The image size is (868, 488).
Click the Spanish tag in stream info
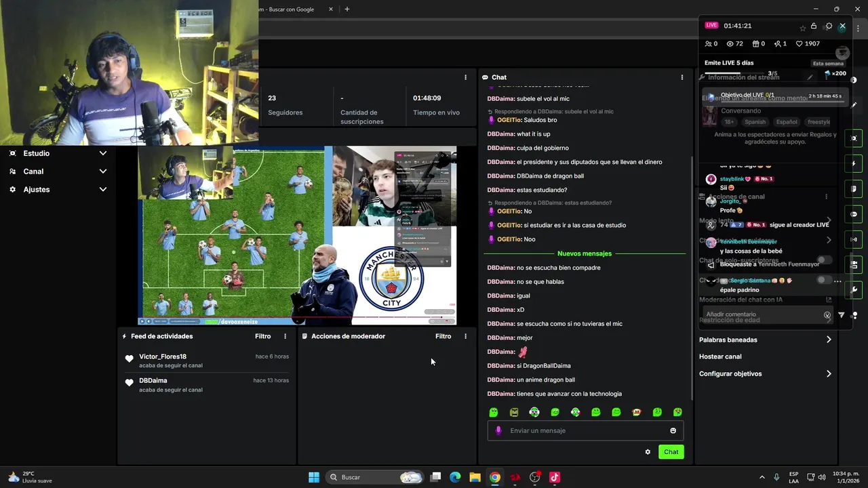pos(755,122)
